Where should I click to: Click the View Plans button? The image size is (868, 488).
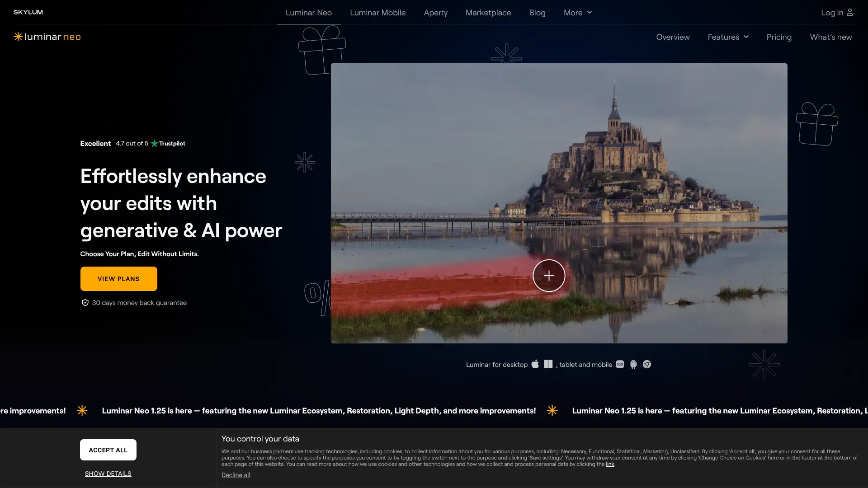tap(119, 279)
